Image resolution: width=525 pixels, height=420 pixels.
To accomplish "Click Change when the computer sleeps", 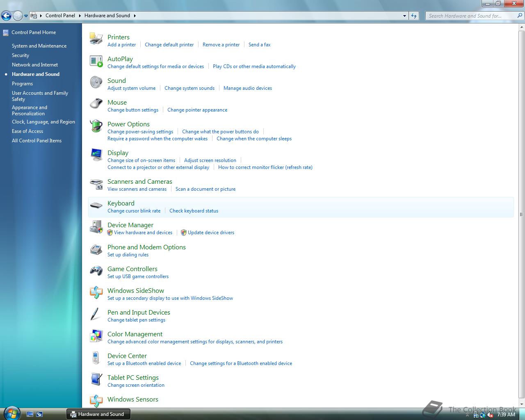I will (254, 139).
